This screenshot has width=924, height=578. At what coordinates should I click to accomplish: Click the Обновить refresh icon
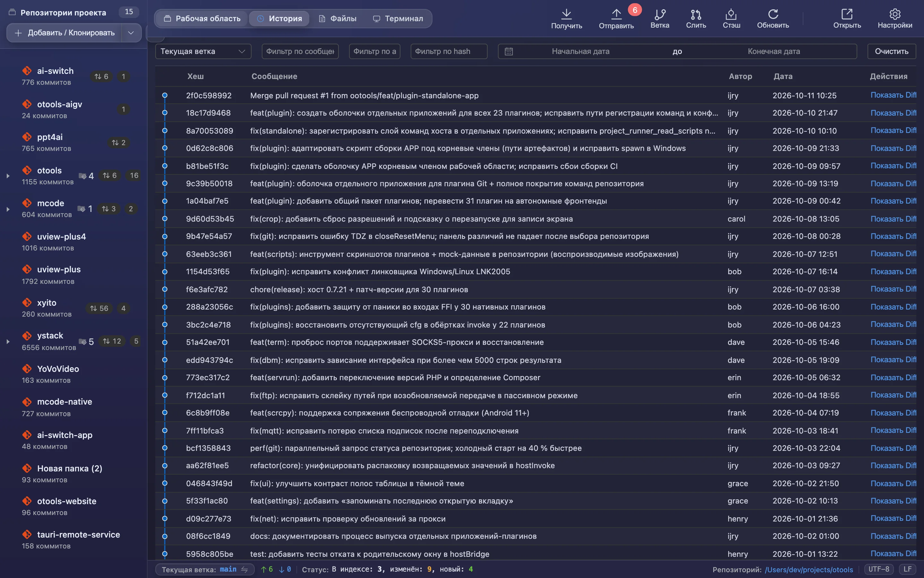tap(773, 14)
